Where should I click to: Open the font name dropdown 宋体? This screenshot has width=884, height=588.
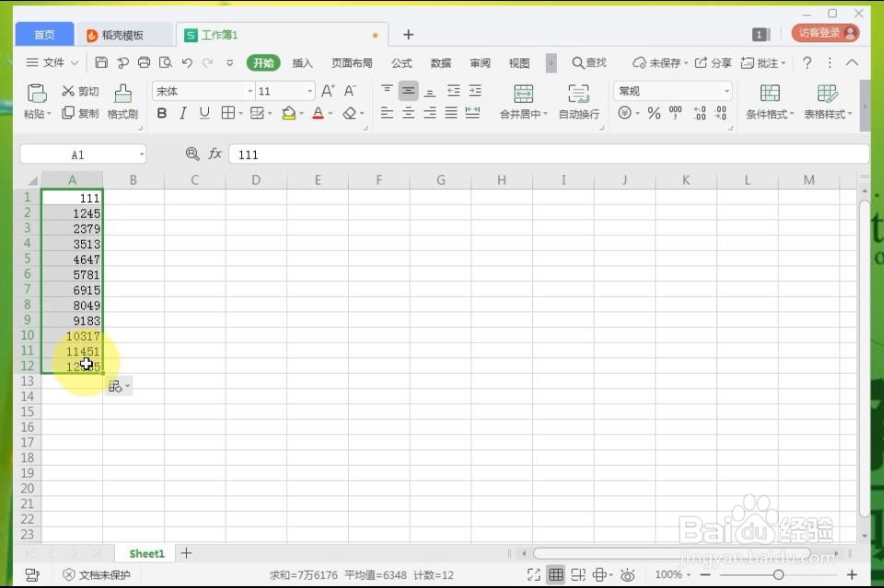(250, 91)
